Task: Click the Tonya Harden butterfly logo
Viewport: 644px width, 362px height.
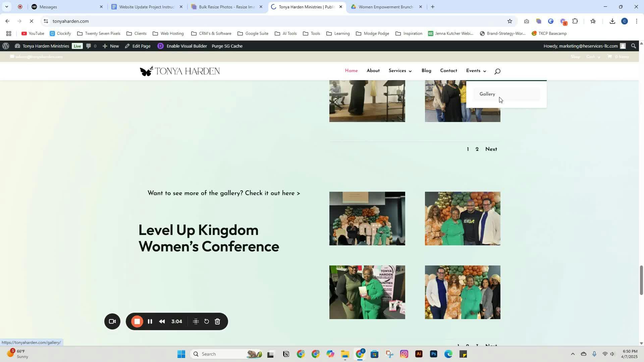Action: click(x=180, y=71)
